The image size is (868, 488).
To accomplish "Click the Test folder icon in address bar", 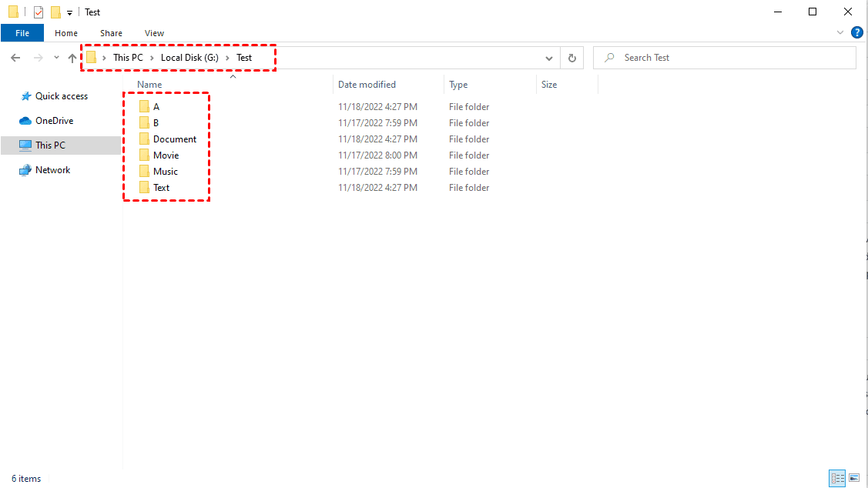I will pos(92,57).
